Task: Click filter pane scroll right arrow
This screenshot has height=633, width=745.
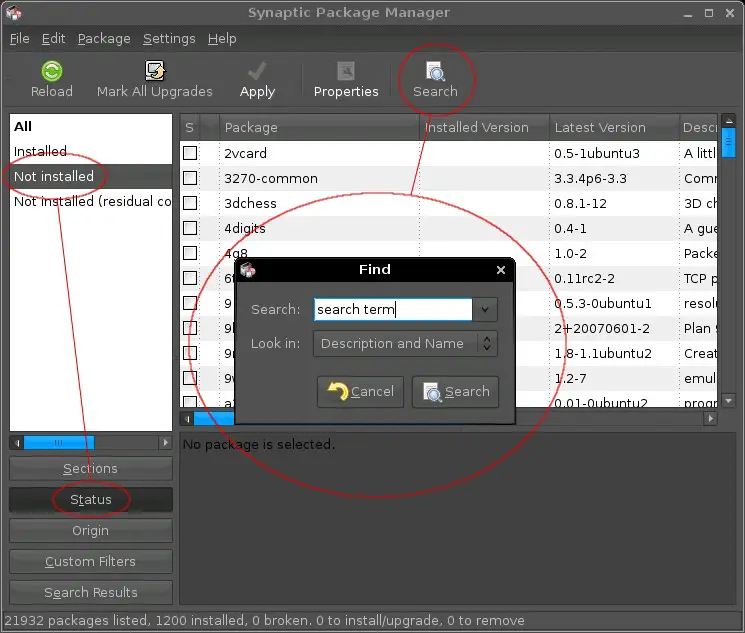Action: pyautogui.click(x=165, y=443)
